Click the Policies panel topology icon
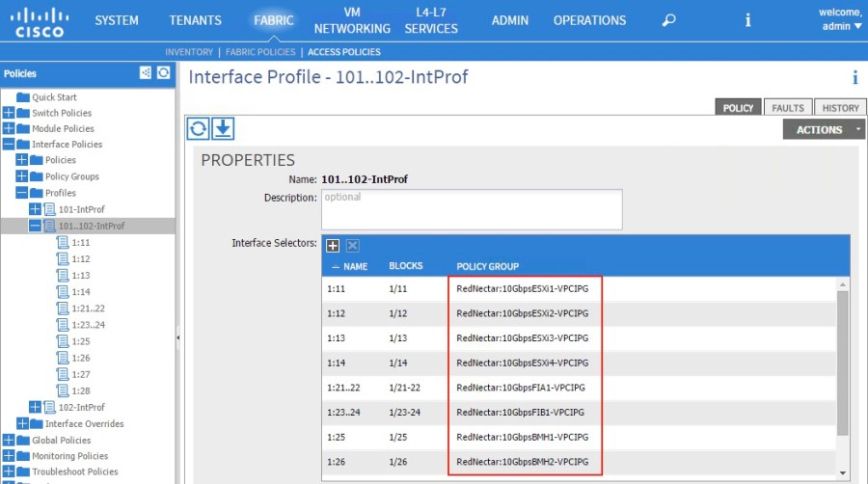Image resolution: width=868 pixels, height=484 pixels. point(146,72)
